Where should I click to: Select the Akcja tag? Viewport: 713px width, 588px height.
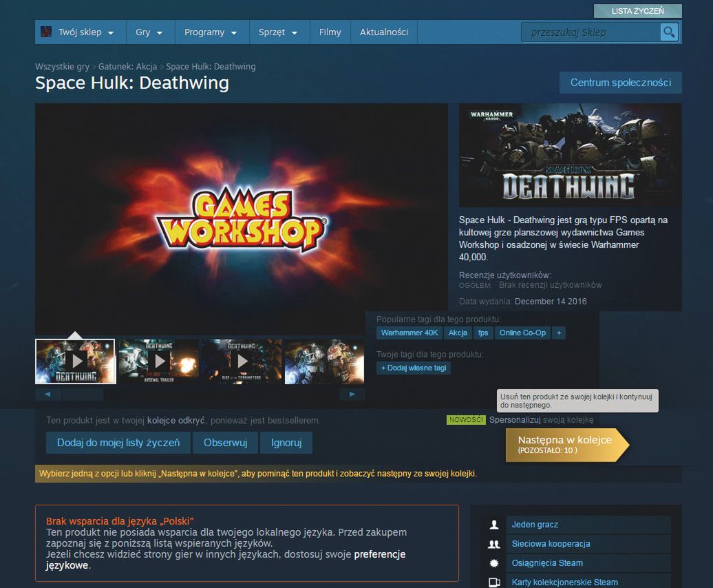point(458,333)
